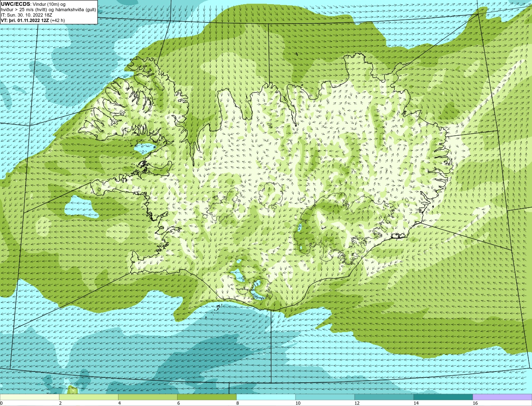Click the small yellow-green patch at the bottom-left edge
This screenshot has height=406, width=532.
click(73, 390)
